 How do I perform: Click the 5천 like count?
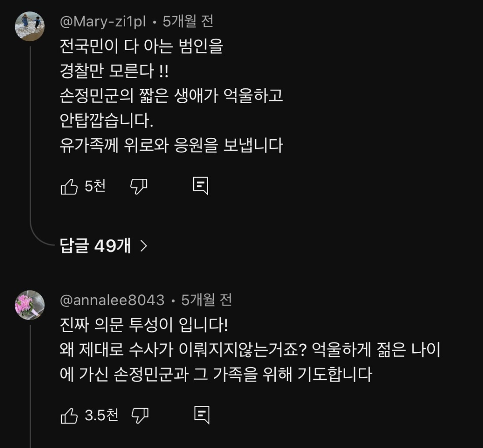tap(95, 187)
